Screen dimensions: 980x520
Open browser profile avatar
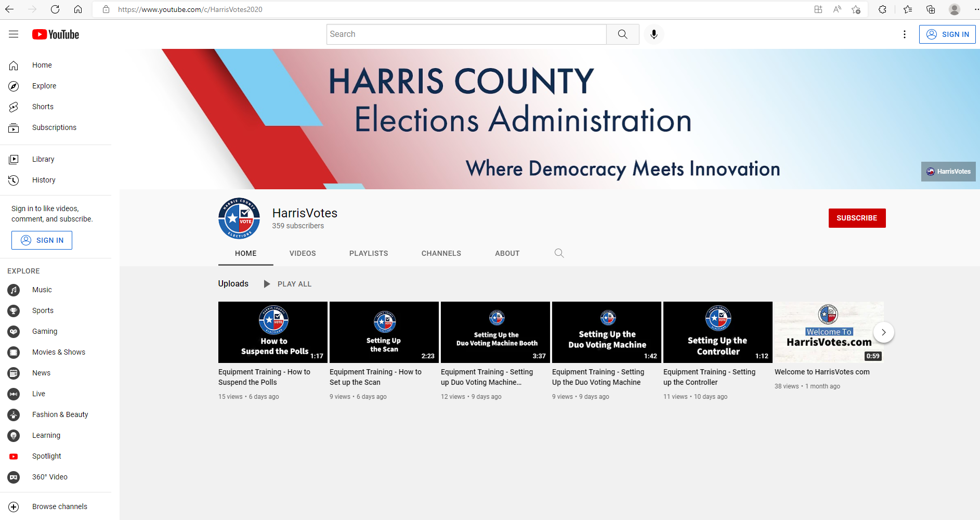click(x=955, y=9)
